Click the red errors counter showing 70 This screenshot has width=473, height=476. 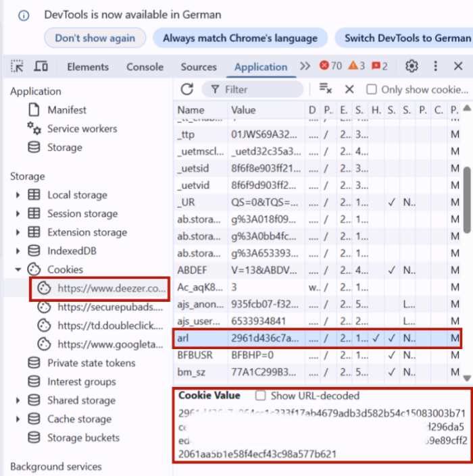pos(330,65)
